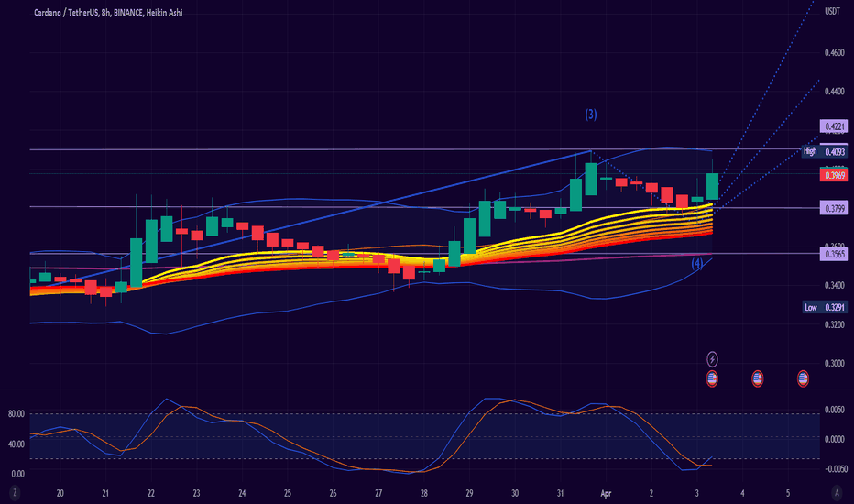Select the 0.3565 horizontal line price label
Image resolution: width=854 pixels, height=504 pixels.
834,254
